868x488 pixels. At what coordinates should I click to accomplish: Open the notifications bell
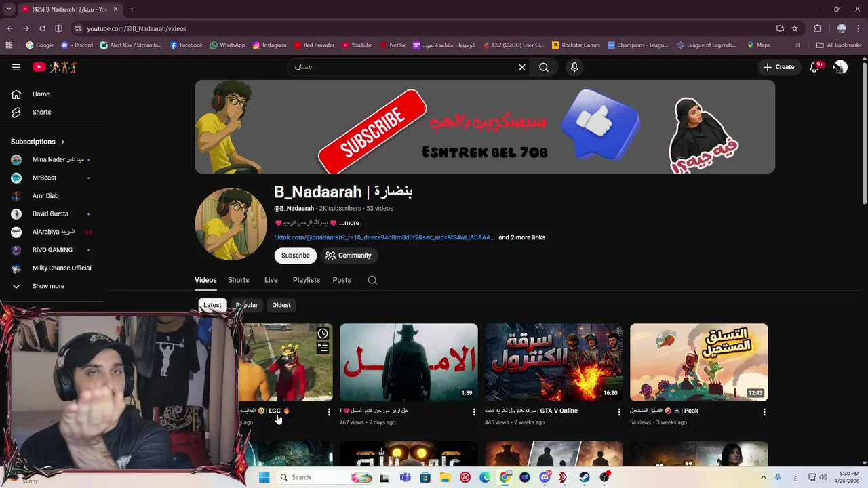(x=814, y=67)
